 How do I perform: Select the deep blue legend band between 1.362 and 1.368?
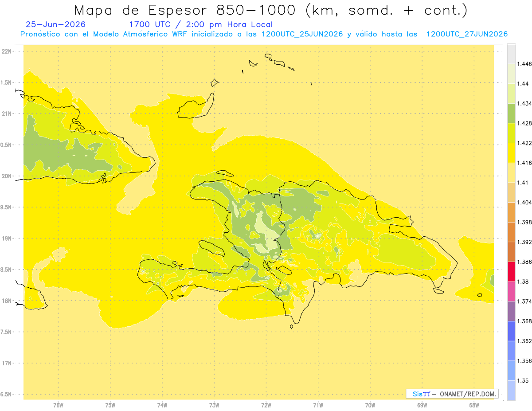(x=511, y=331)
